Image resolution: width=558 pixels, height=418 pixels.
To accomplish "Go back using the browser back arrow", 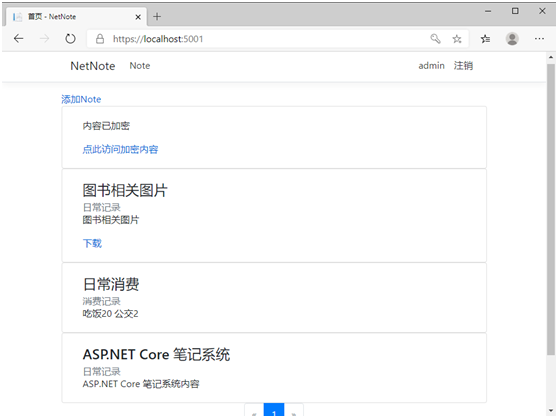I will (19, 38).
